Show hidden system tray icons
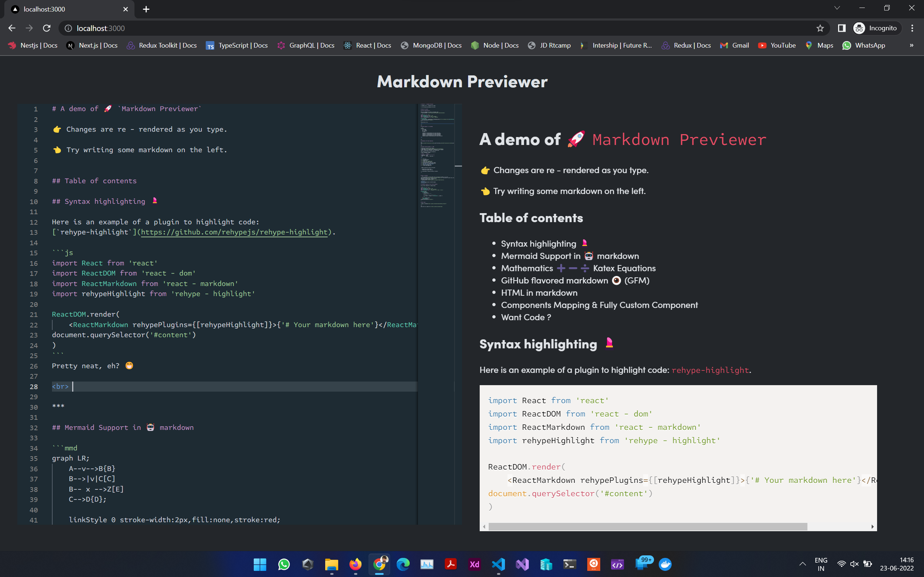 [x=802, y=564]
